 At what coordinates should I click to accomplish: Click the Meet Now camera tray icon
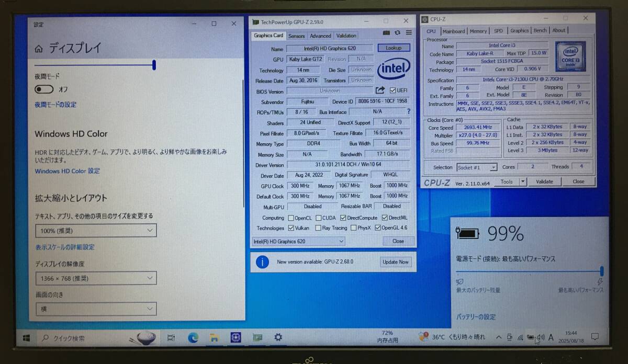510,337
